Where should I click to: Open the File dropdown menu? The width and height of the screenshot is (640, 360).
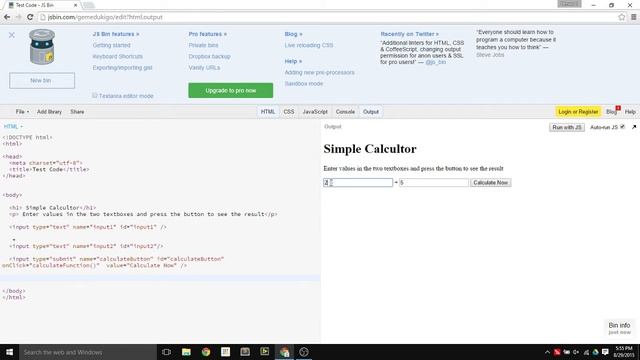coord(22,112)
